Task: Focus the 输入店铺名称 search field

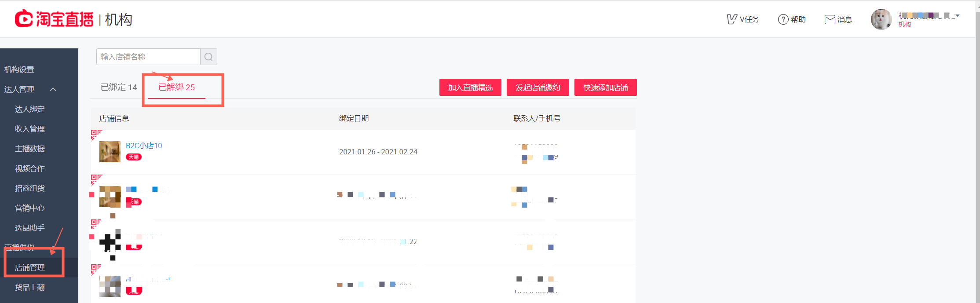Action: click(x=148, y=57)
